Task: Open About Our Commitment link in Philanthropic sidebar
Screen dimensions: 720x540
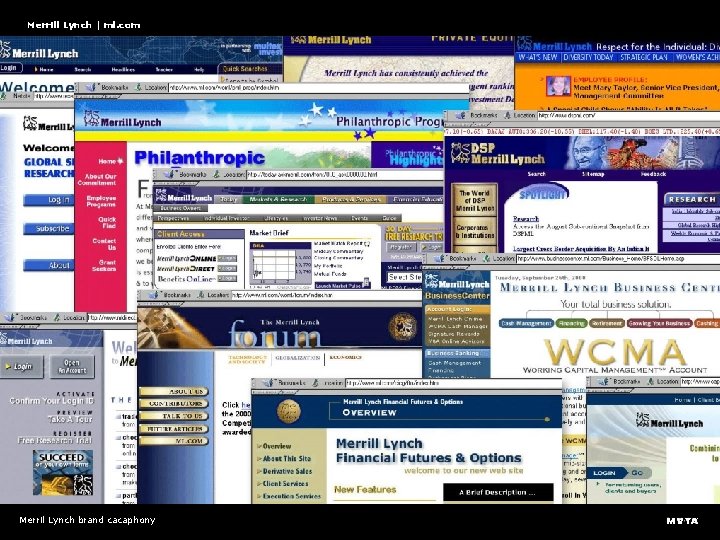Action: click(97, 180)
